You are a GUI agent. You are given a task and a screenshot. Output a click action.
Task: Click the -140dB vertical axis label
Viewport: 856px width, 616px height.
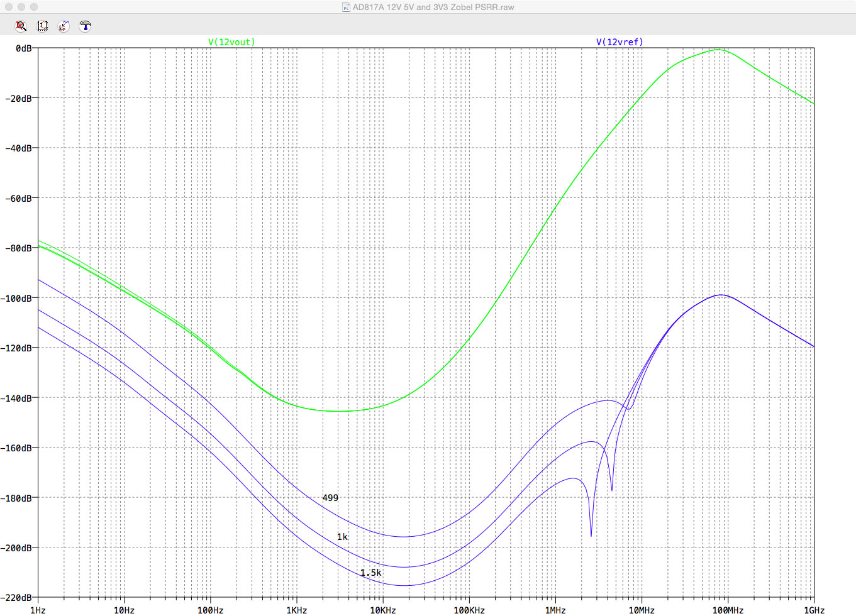click(16, 398)
